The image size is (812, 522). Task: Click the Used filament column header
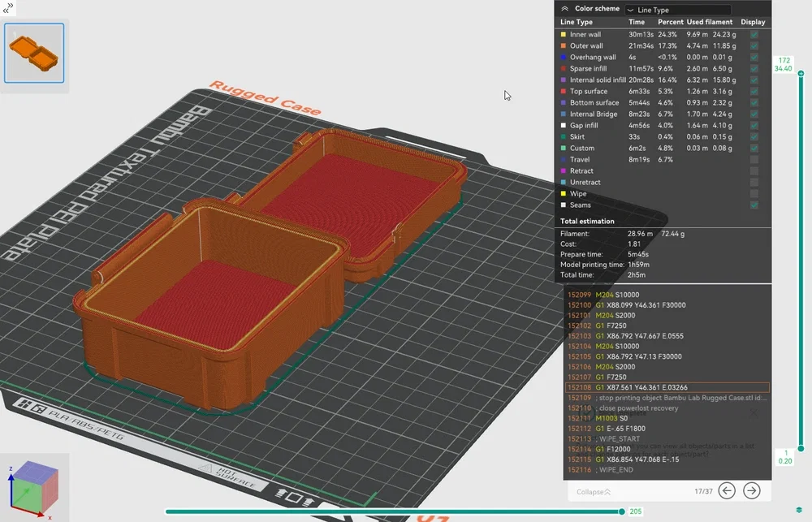coord(710,22)
